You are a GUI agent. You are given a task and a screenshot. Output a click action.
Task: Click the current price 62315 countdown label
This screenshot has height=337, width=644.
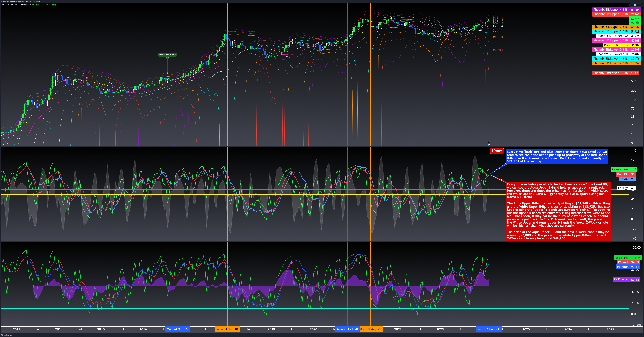click(635, 21)
